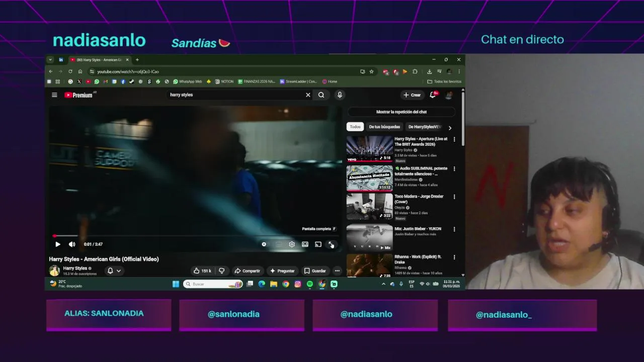Open options for the Justin Bieber Mix
The image size is (644, 362).
pos(454,229)
